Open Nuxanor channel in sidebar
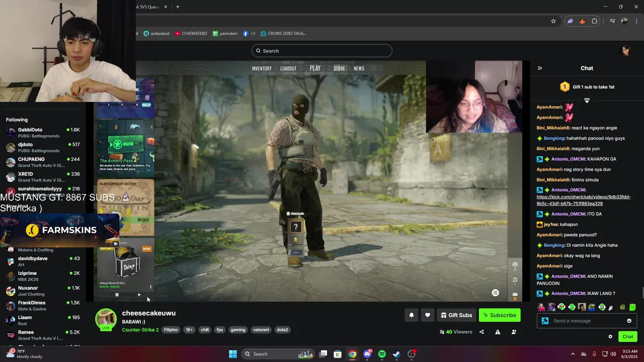 pyautogui.click(x=43, y=291)
